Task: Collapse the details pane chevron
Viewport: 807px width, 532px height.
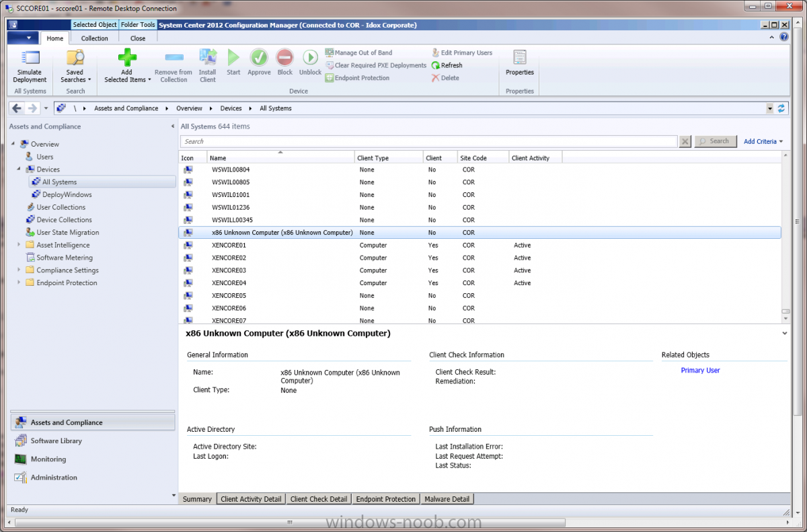Action: (x=785, y=333)
